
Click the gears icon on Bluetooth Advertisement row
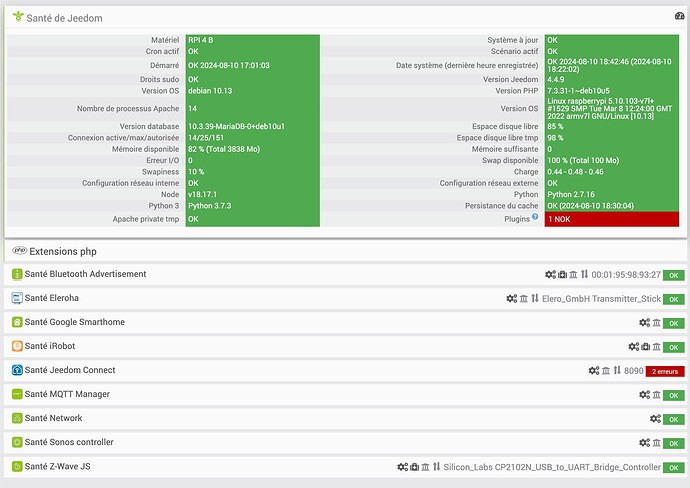coord(551,275)
